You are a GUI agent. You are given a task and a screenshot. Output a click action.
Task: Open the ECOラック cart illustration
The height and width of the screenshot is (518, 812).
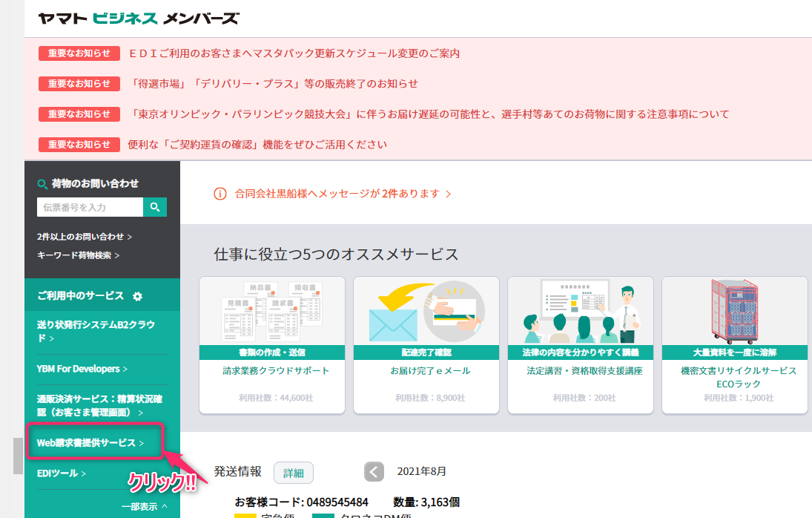click(x=735, y=311)
